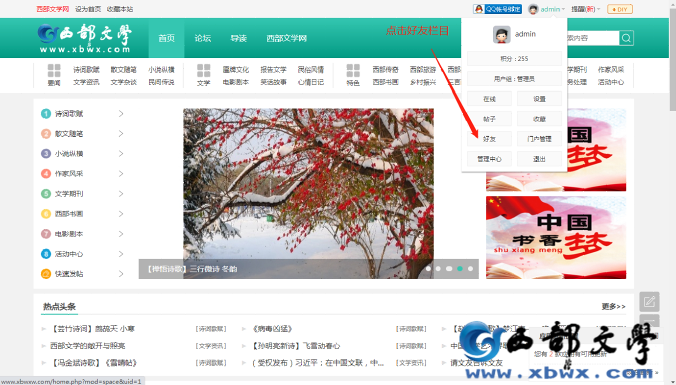Click the pencil quick-post icon at right edge
Viewport: 676px width, 385px height.
[x=649, y=302]
